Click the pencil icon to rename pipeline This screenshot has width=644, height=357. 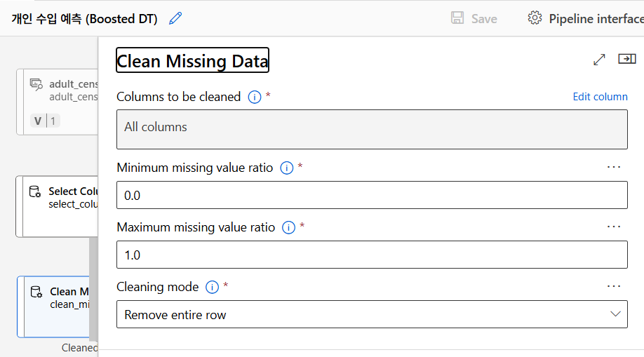pyautogui.click(x=175, y=19)
